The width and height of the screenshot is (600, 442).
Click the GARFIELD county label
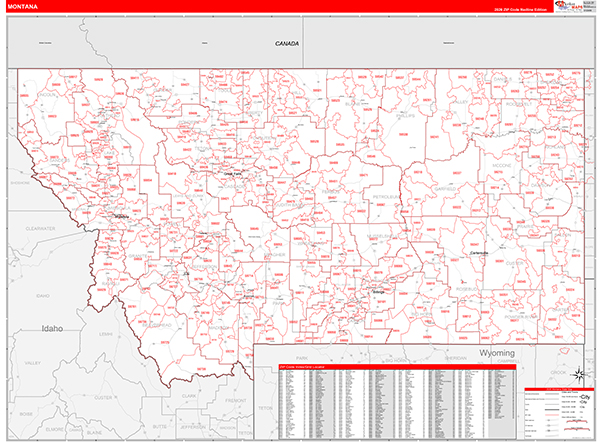coord(445,189)
